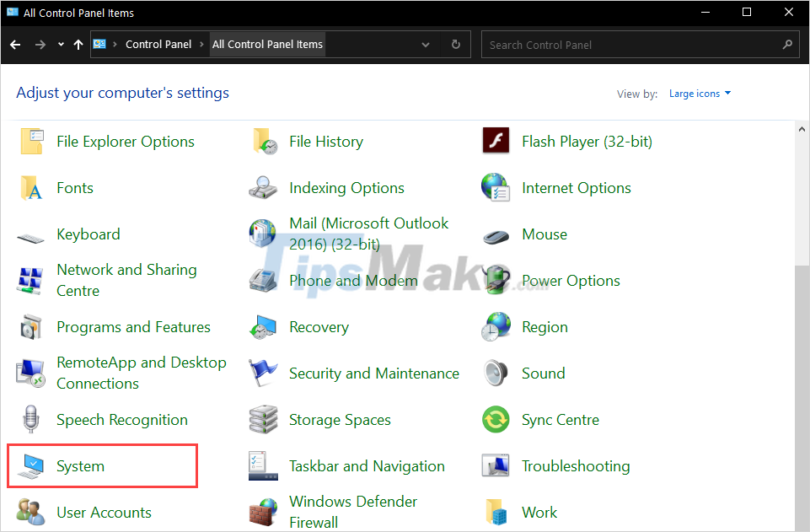Open the highlighted System item
810x532 pixels.
(x=80, y=465)
